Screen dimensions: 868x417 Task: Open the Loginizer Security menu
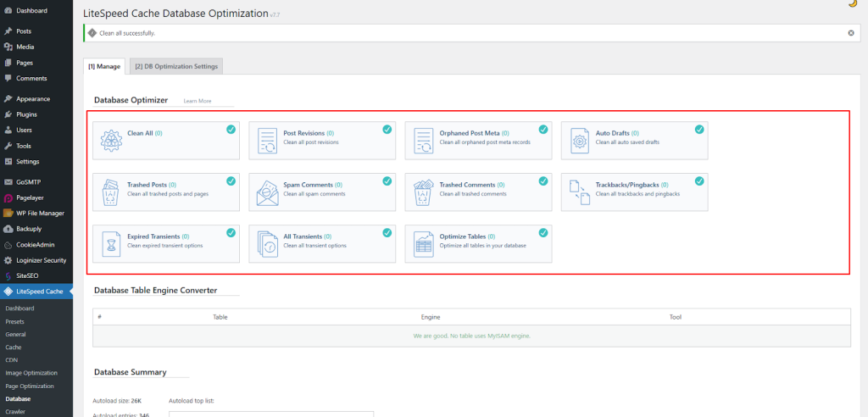coord(42,260)
